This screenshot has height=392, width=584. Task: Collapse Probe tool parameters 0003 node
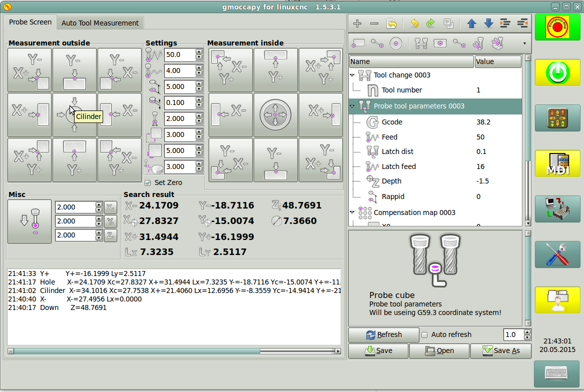tap(352, 106)
